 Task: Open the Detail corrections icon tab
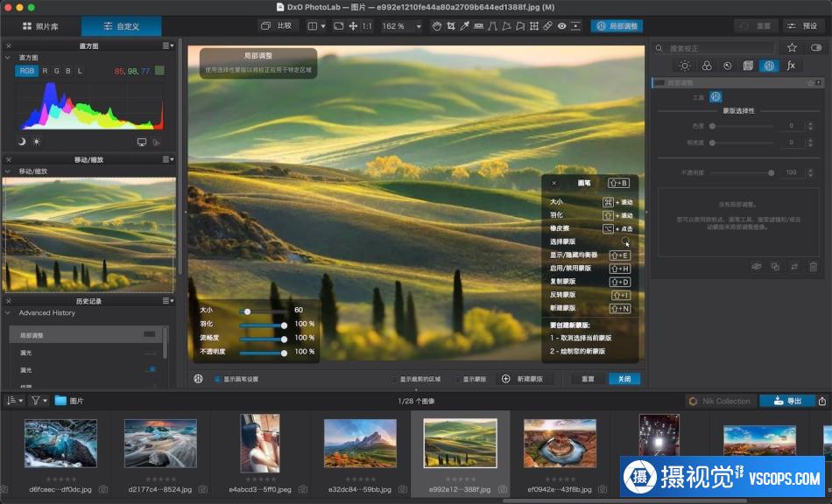pos(728,66)
